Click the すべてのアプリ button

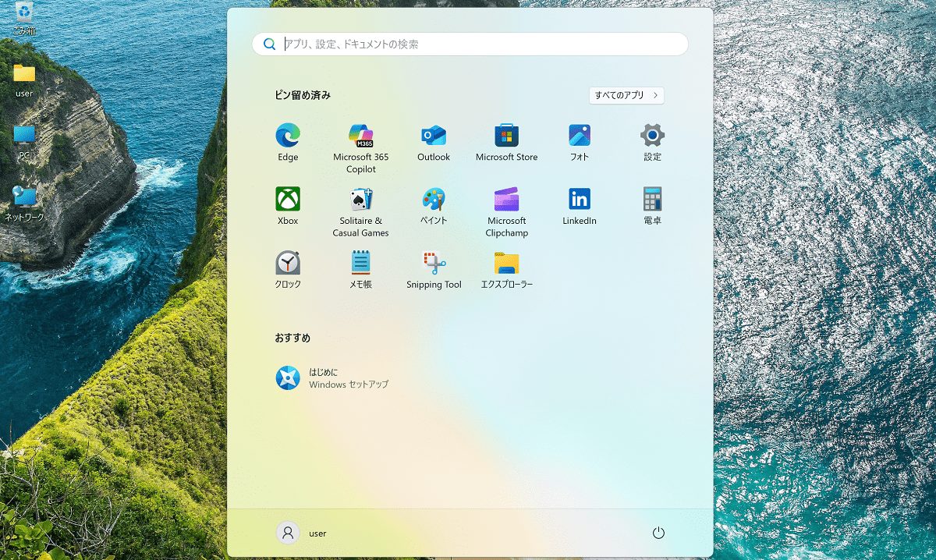click(627, 95)
